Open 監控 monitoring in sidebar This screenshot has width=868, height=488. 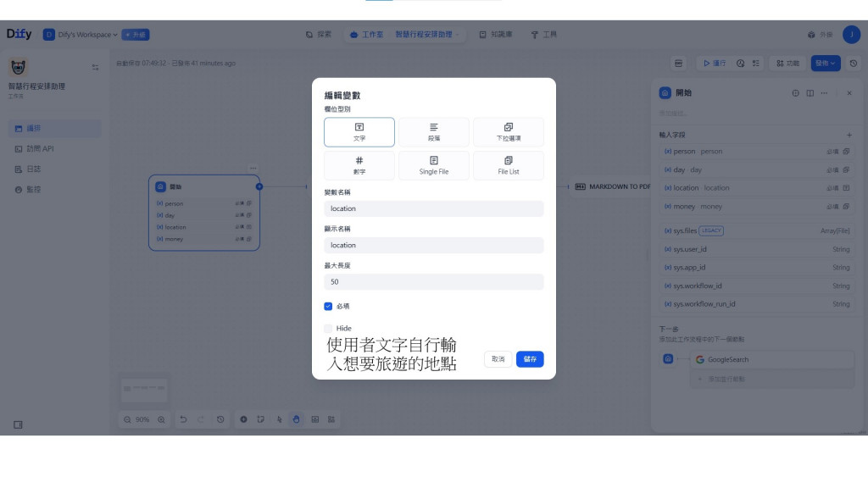(x=55, y=189)
